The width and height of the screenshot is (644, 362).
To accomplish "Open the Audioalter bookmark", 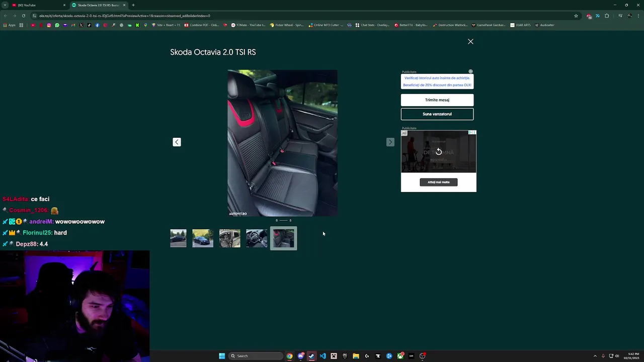I will point(545,25).
